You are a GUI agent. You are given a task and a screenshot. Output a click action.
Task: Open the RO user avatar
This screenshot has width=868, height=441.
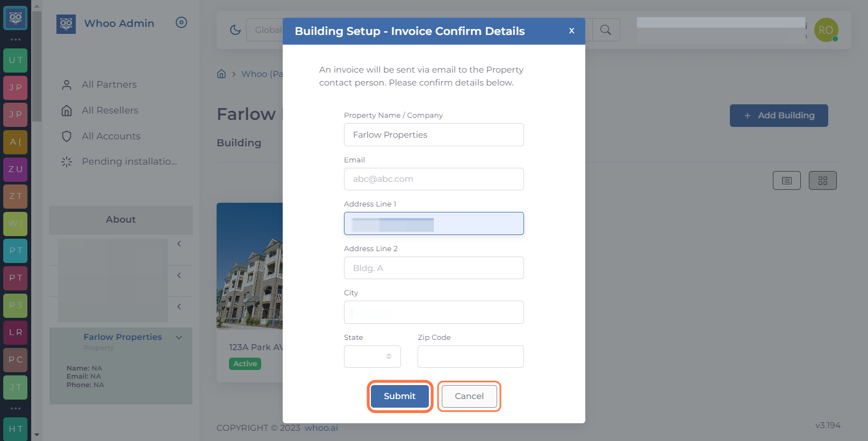pos(826,30)
